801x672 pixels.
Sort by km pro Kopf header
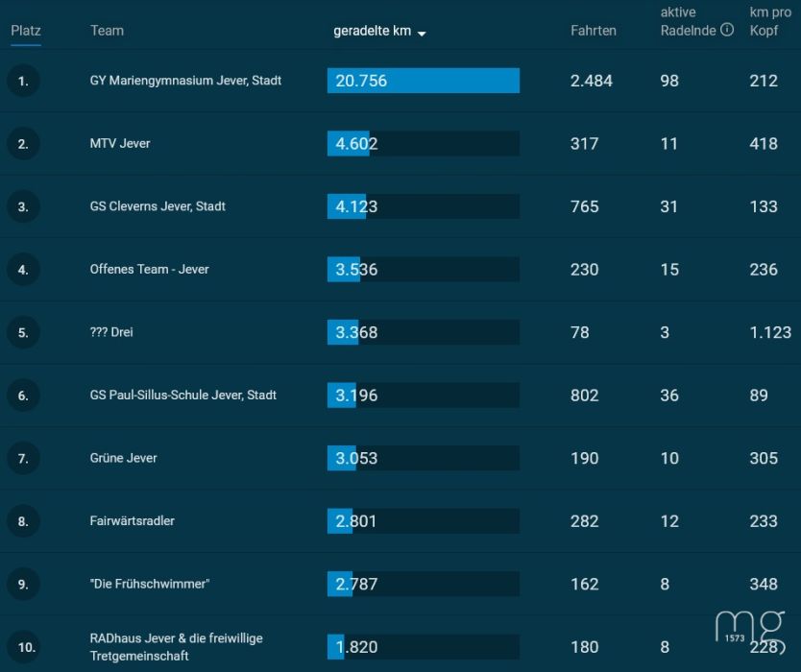[770, 21]
